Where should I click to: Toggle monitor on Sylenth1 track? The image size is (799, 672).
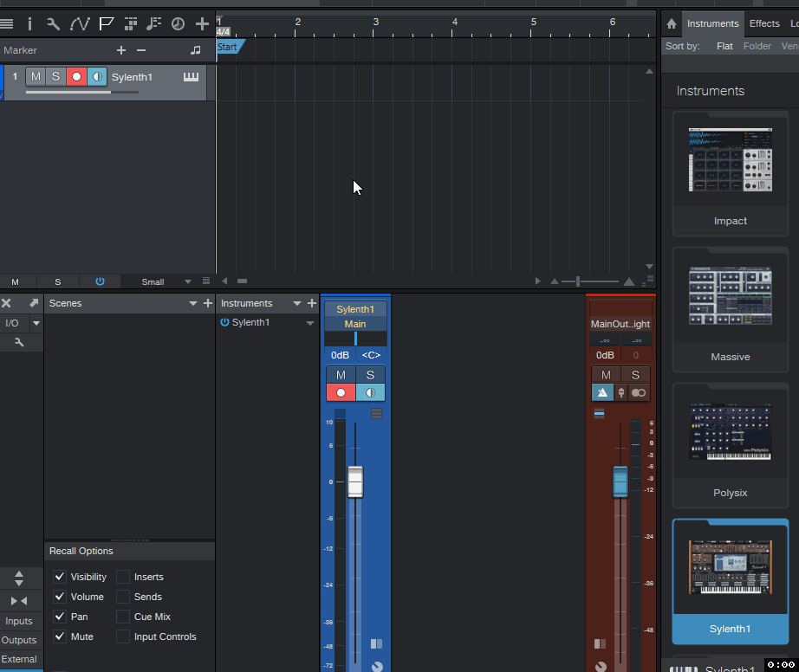click(97, 77)
